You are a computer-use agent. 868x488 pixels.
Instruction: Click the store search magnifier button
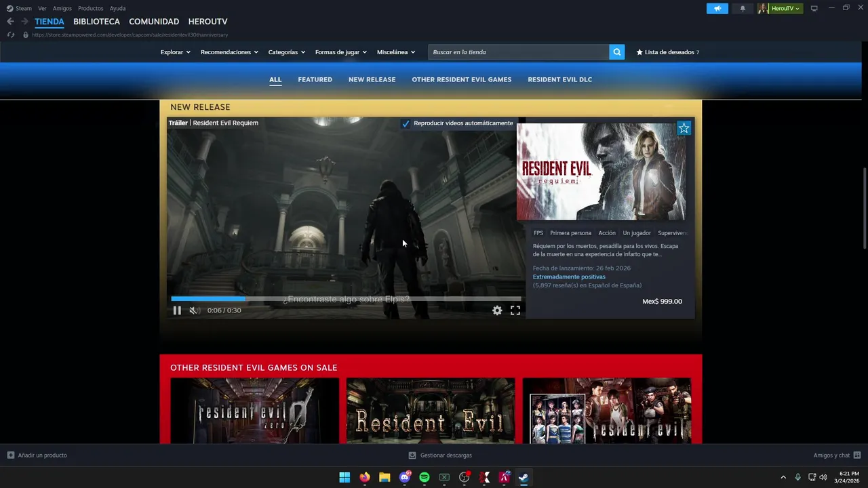point(616,52)
